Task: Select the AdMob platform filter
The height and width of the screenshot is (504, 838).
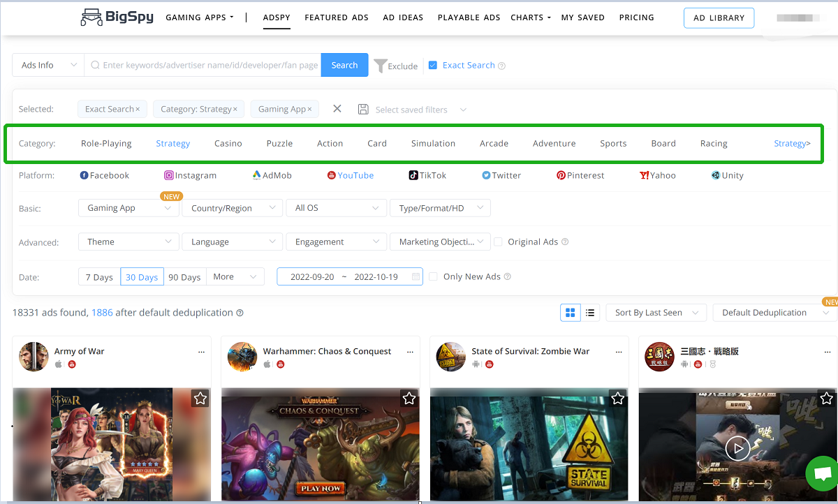Action: [272, 175]
